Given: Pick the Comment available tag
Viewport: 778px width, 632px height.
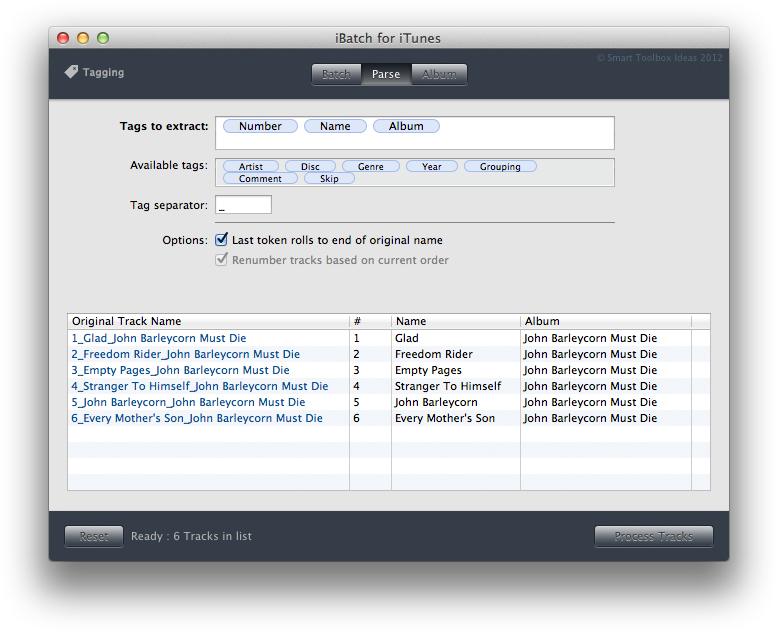Looking at the screenshot, I should pyautogui.click(x=260, y=178).
